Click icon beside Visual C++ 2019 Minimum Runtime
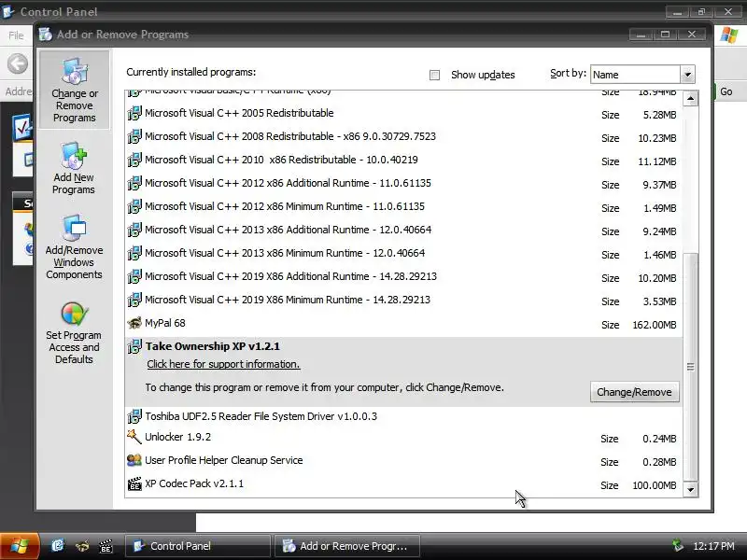This screenshot has width=747, height=560. 134,300
